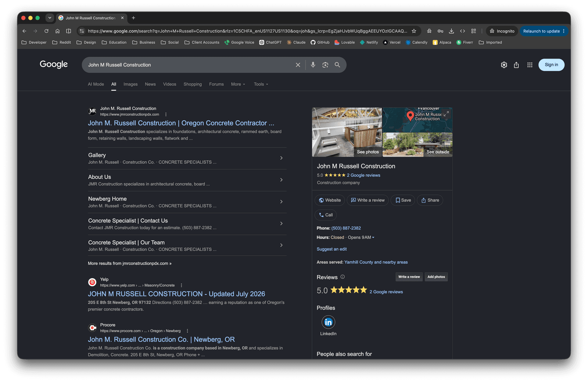The image size is (588, 382).
Task: Switch to the Shopping tab
Action: coord(193,85)
